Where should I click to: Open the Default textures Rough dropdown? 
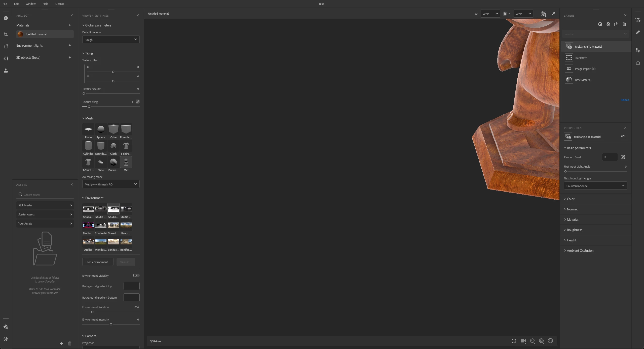click(111, 40)
